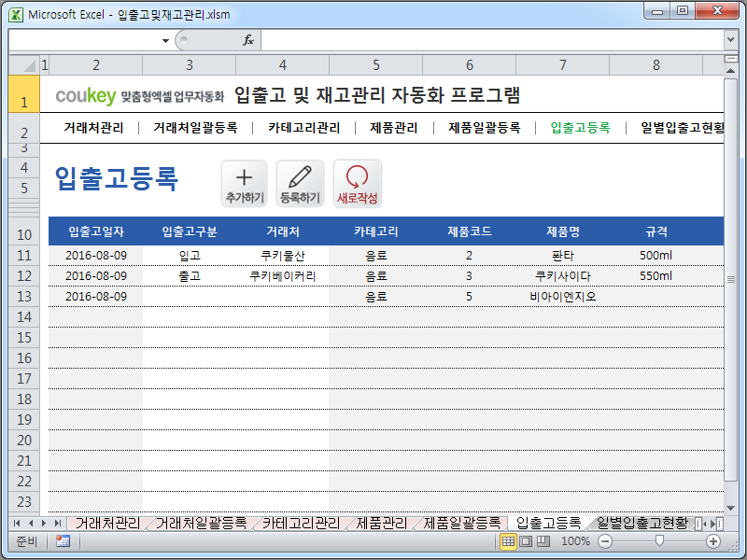747x560 pixels.
Task: Click the 거래처 table header
Action: [283, 231]
